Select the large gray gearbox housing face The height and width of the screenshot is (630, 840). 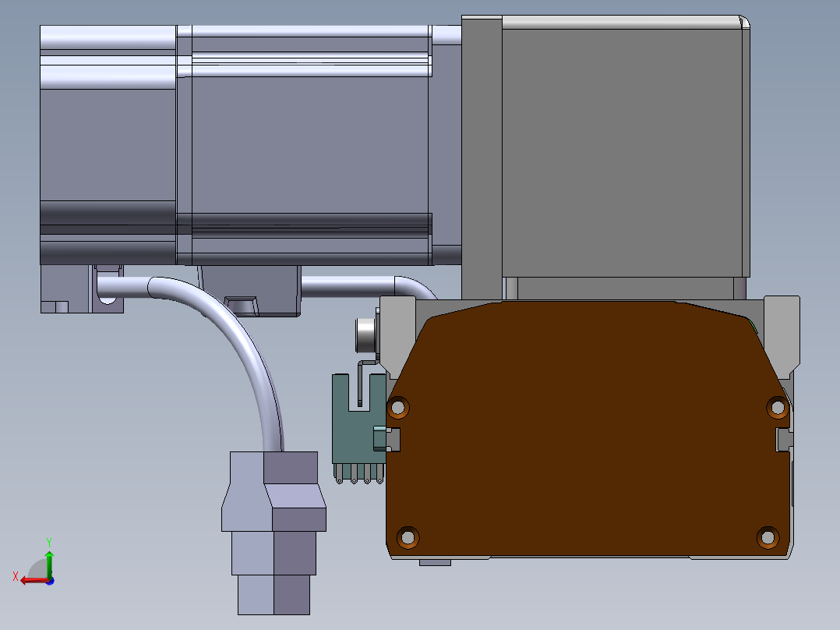point(622,153)
